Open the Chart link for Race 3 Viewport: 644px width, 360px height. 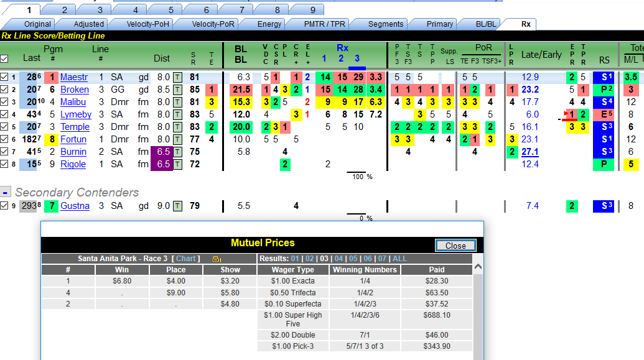point(185,259)
